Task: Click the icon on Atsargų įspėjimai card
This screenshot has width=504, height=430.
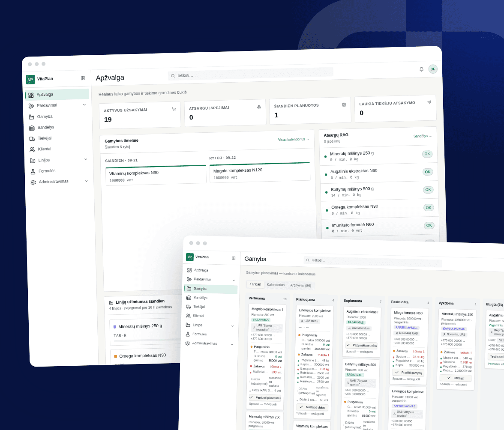Action: tap(259, 107)
